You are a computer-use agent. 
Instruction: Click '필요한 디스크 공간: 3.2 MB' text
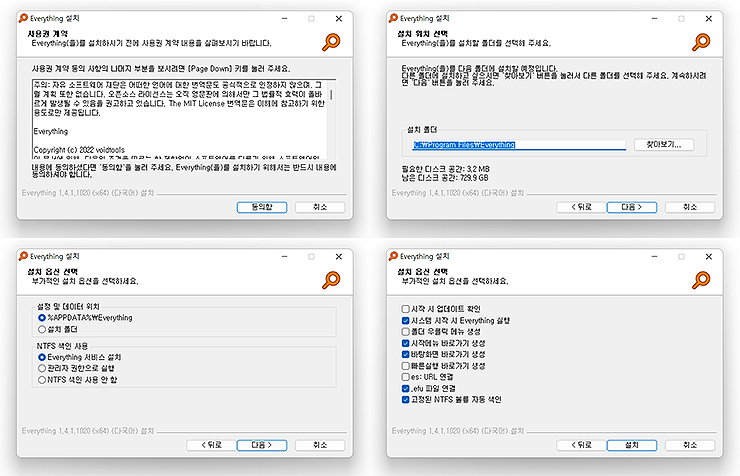446,169
